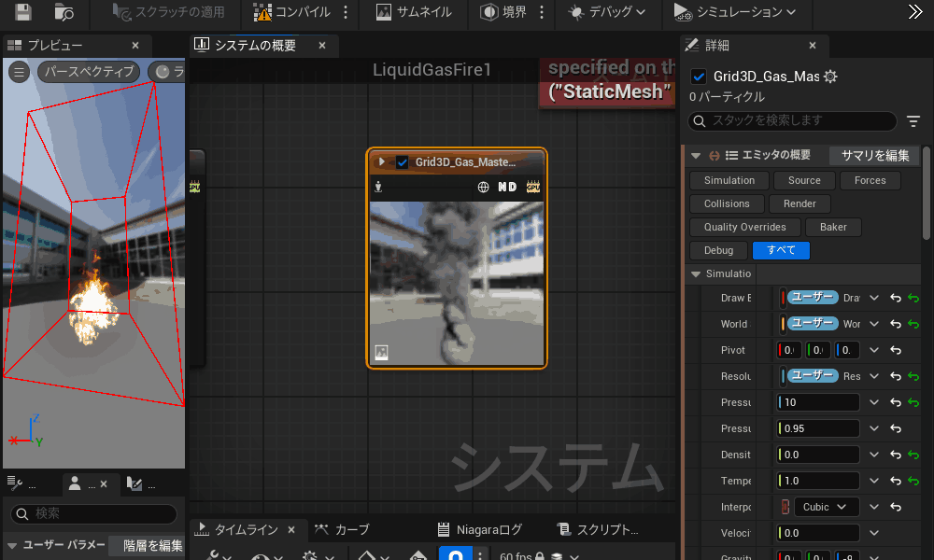Open the filter icon next to stack search
The width and height of the screenshot is (934, 560).
click(913, 121)
